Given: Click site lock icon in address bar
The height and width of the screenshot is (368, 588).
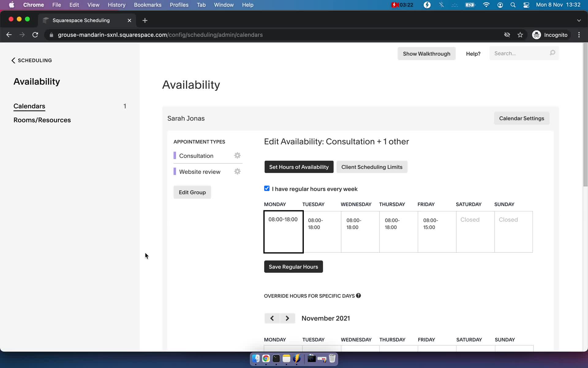Looking at the screenshot, I should click(x=51, y=35).
